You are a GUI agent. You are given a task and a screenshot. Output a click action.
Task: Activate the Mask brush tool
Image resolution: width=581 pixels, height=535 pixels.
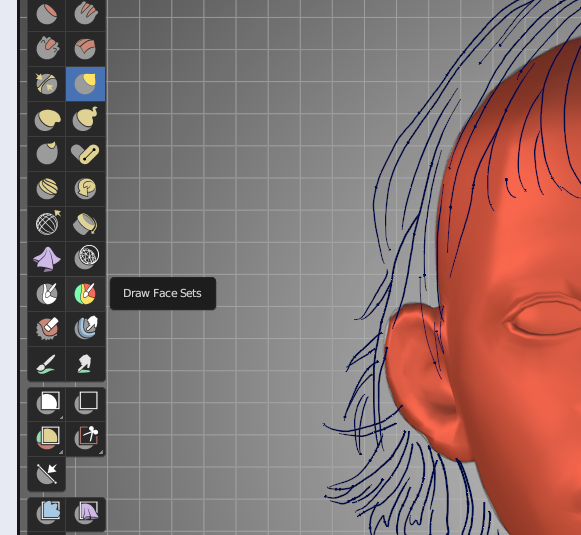click(47, 293)
